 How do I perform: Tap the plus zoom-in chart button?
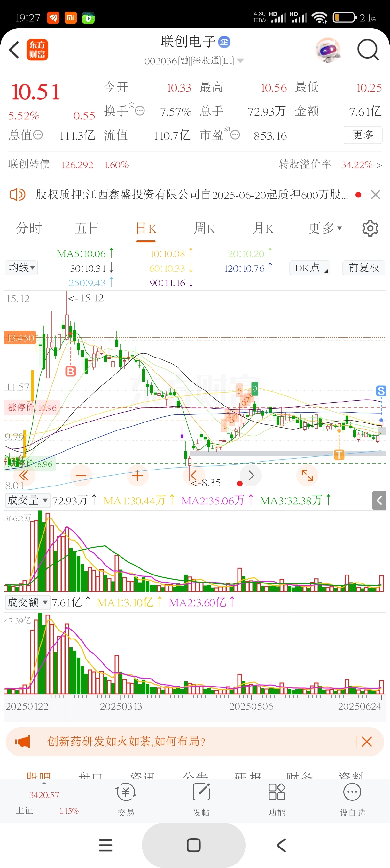(137, 475)
